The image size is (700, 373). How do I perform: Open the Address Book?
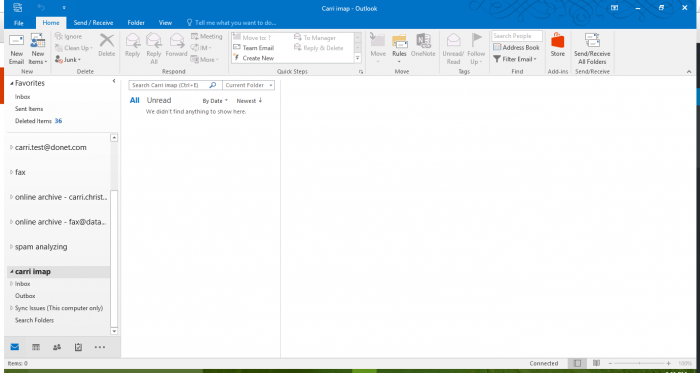point(517,47)
